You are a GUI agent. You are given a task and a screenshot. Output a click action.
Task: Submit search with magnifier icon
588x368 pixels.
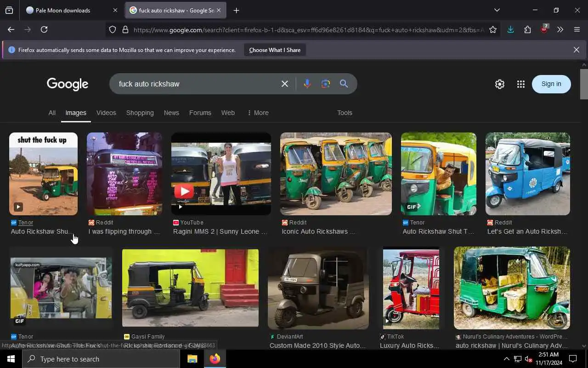click(344, 84)
